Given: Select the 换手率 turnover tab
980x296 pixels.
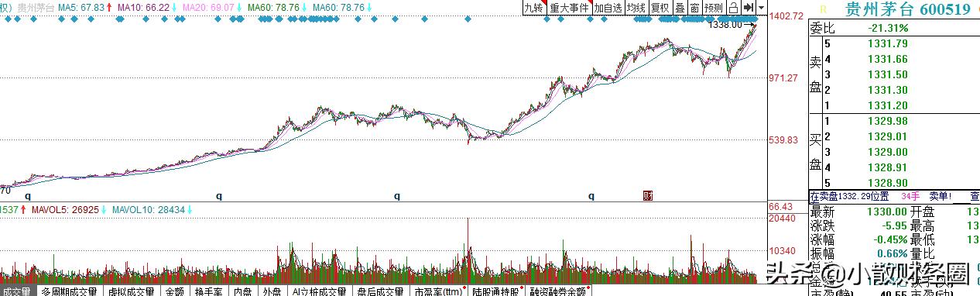Looking at the screenshot, I should coord(209,291).
